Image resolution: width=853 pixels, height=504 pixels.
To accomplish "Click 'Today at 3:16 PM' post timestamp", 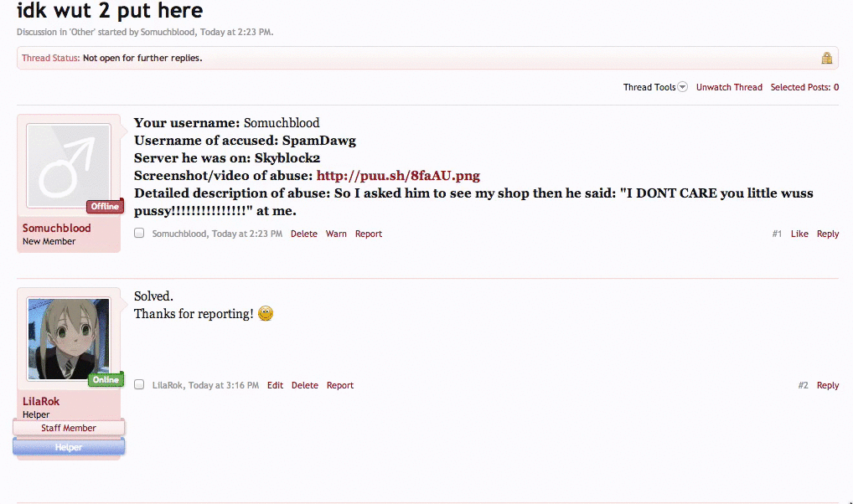I will (x=224, y=385).
